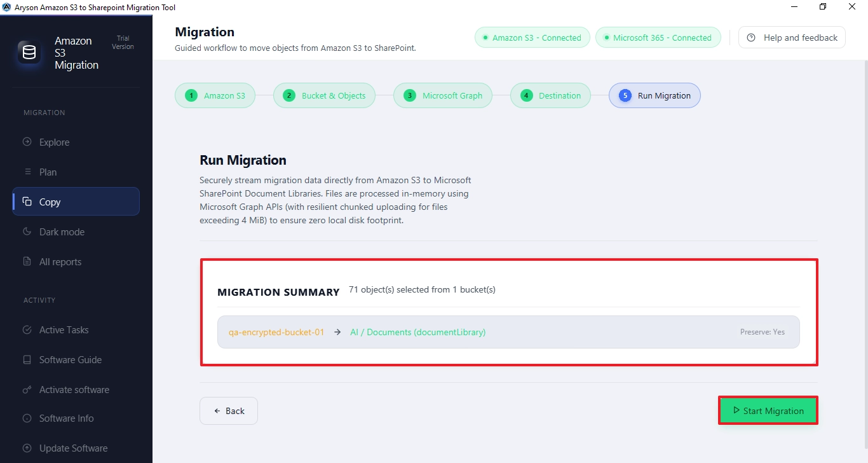The width and height of the screenshot is (868, 463).
Task: Click the qa-encrypted-bucket-01 source name
Action: click(276, 332)
